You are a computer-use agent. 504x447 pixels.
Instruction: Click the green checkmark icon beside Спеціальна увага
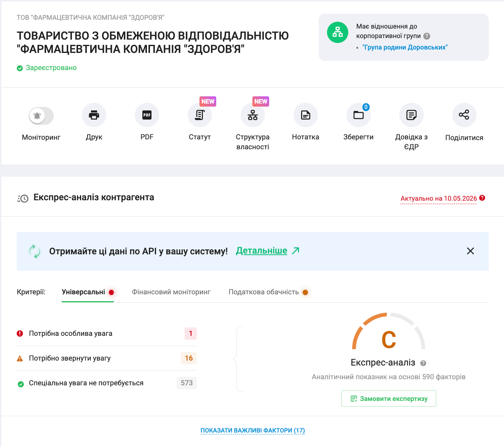tap(21, 384)
